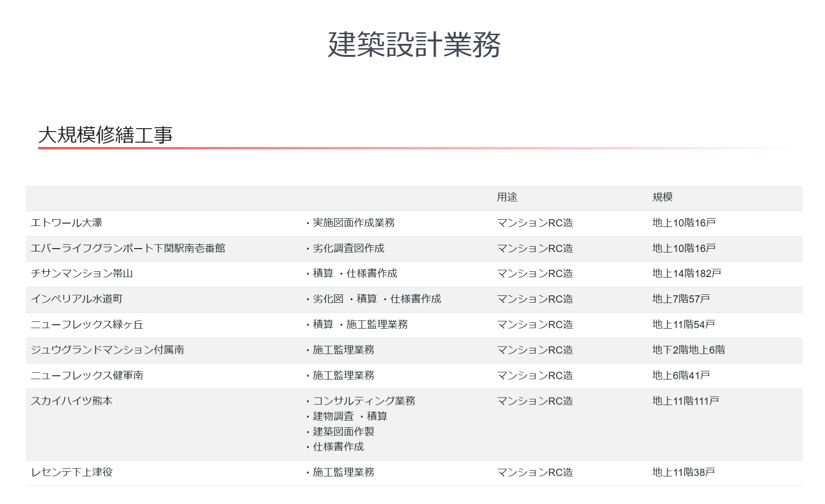
Task: Click the 規模 column header
Action: pos(664,197)
